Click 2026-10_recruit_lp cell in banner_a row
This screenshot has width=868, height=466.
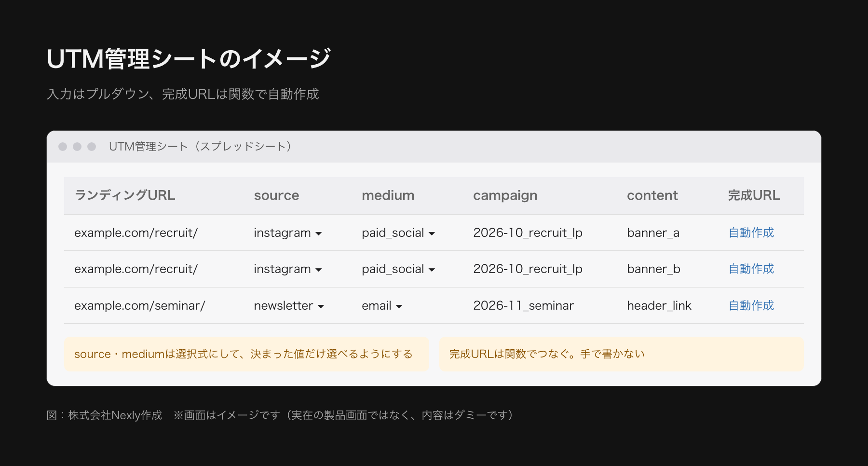tap(528, 233)
